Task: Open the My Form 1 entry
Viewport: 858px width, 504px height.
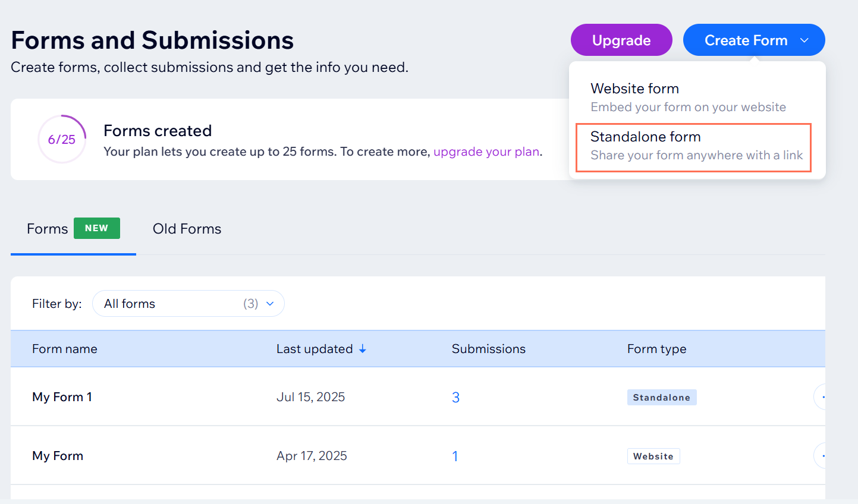Action: click(x=62, y=397)
